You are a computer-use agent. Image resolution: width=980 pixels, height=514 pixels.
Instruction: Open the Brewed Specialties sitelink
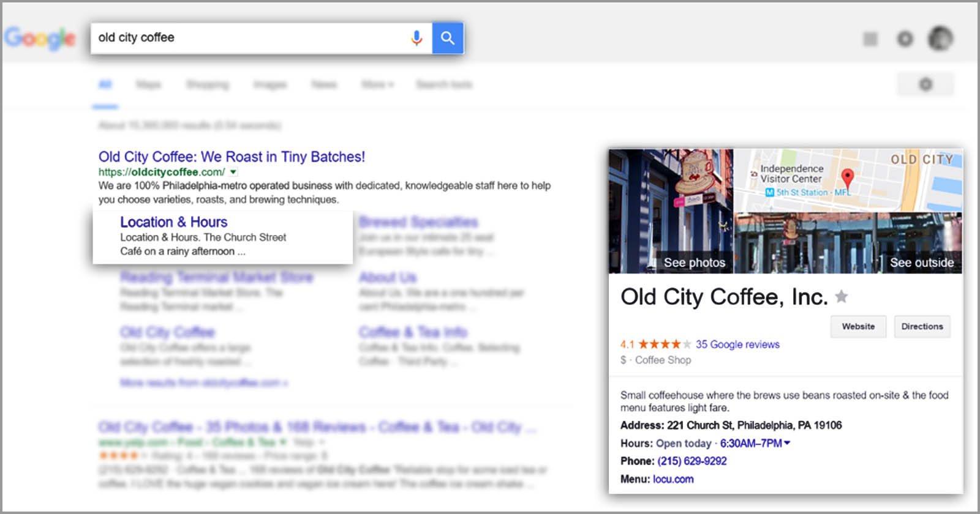pyautogui.click(x=418, y=222)
